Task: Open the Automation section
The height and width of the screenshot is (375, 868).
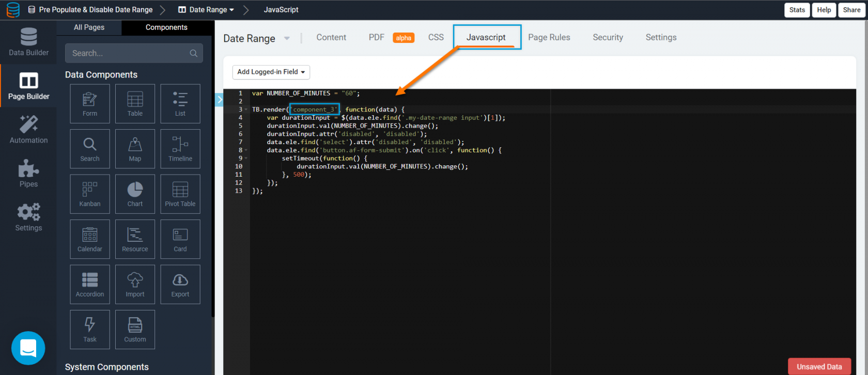Action: tap(28, 130)
